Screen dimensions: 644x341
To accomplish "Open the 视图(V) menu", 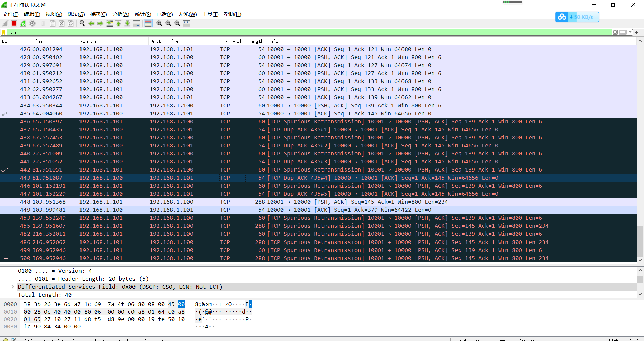I will tap(54, 14).
